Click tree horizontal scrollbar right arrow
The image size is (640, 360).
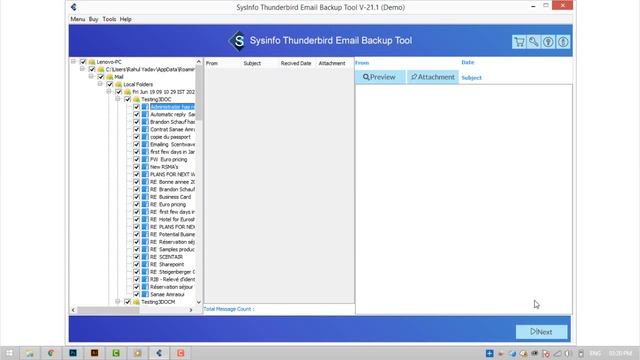[191, 310]
